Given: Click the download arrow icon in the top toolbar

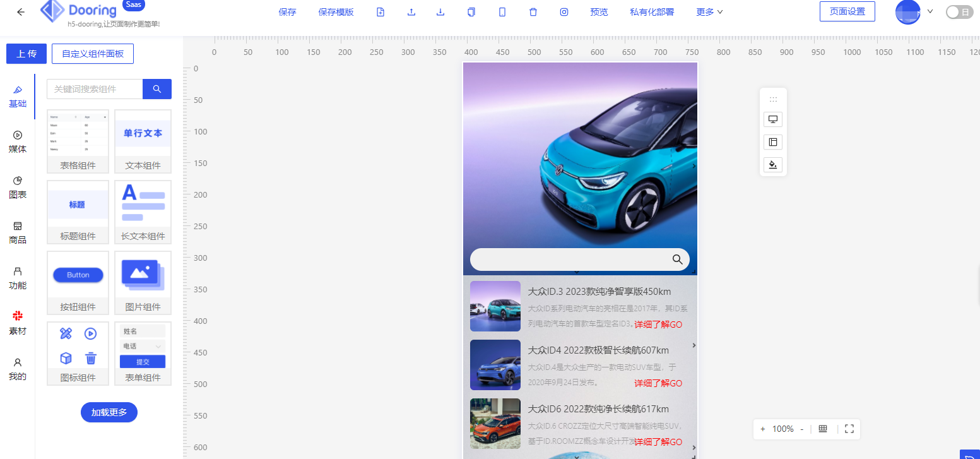Looking at the screenshot, I should [440, 12].
